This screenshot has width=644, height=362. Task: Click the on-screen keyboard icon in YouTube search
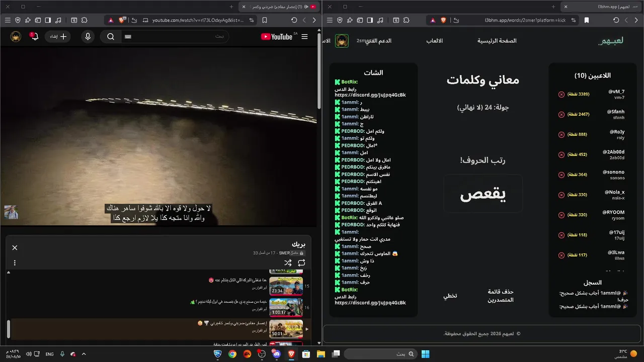[x=128, y=37]
